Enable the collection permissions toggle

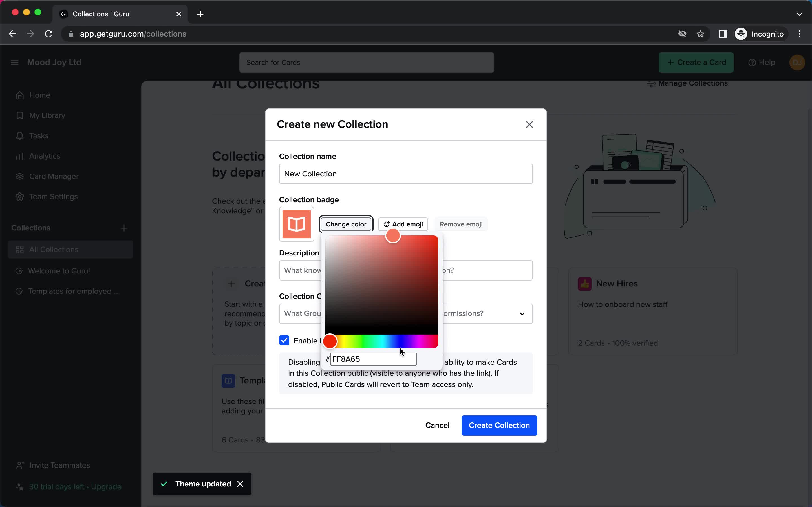point(284,341)
